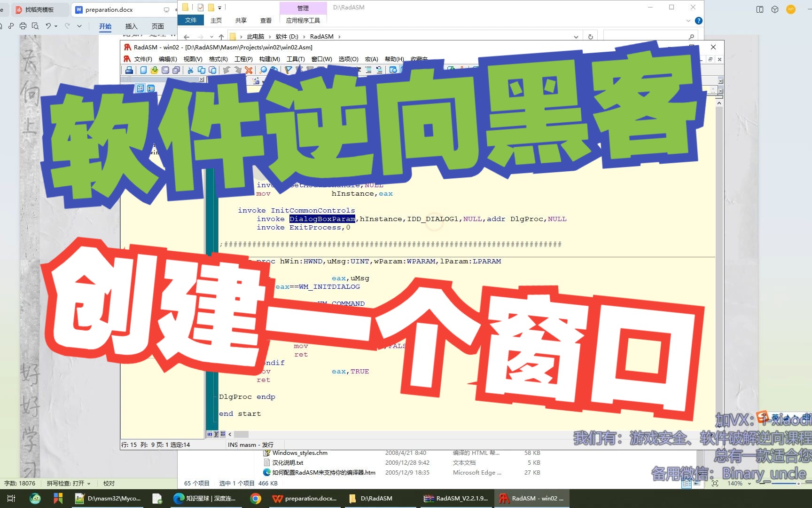Click the Undo arrow in RadASM toolbar
Viewport: 812px width, 508px height.
[x=226, y=70]
